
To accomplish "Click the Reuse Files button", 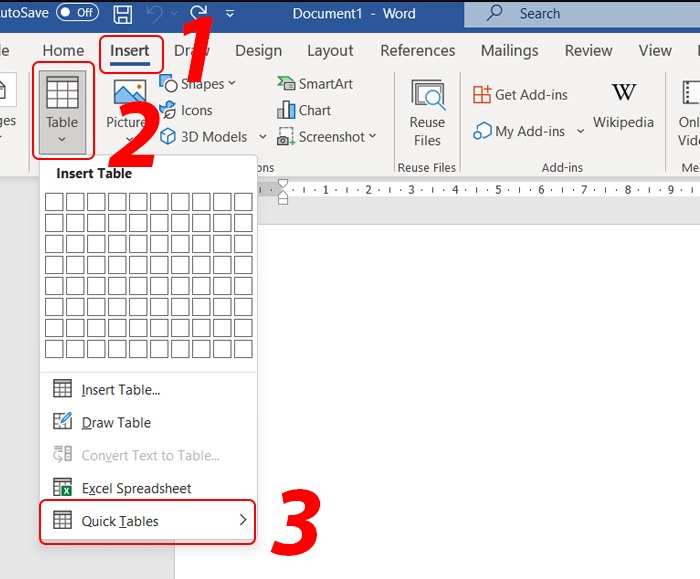I will (427, 113).
